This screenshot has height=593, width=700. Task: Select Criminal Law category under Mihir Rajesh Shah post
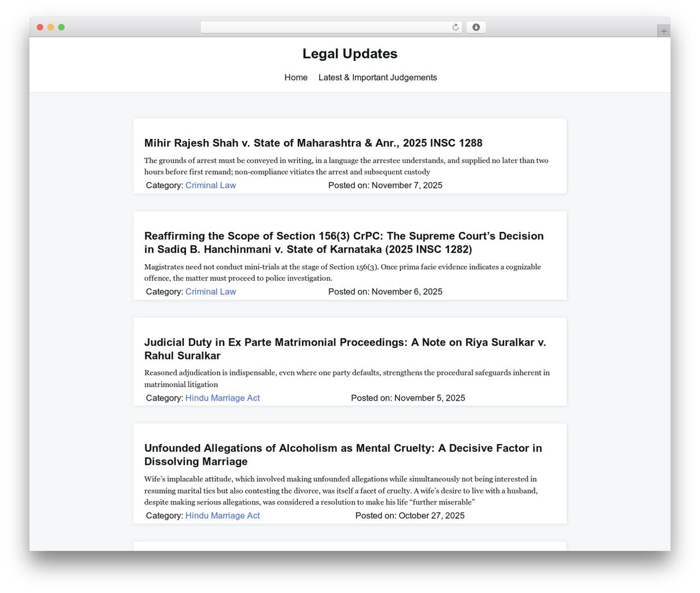tap(211, 185)
